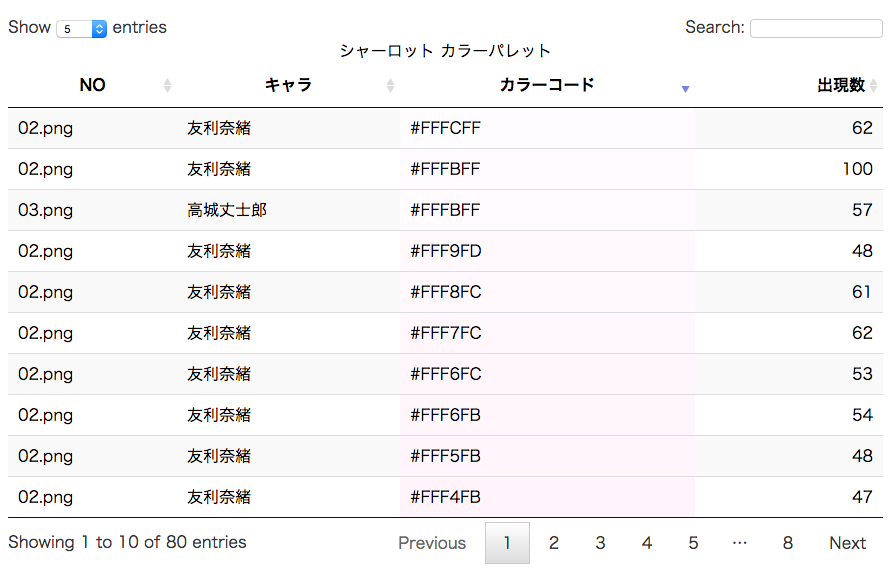Image resolution: width=895 pixels, height=580 pixels.
Task: Open the Show entries dropdown
Action: point(82,29)
